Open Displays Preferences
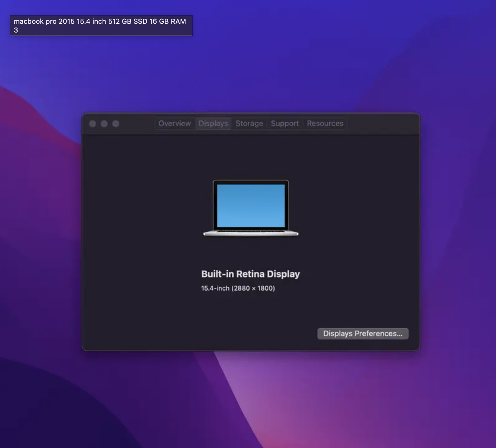Screen dimensions: 496x448 tap(363, 333)
